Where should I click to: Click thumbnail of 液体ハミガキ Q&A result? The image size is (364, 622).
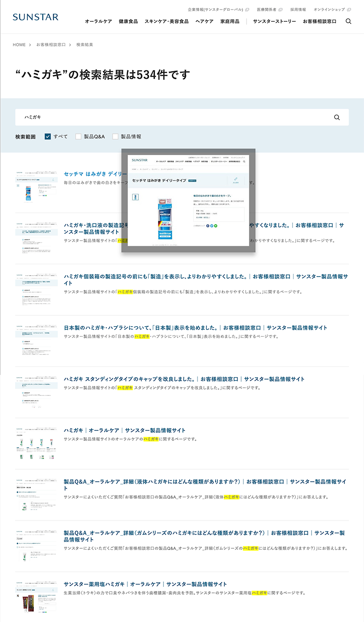click(x=36, y=495)
